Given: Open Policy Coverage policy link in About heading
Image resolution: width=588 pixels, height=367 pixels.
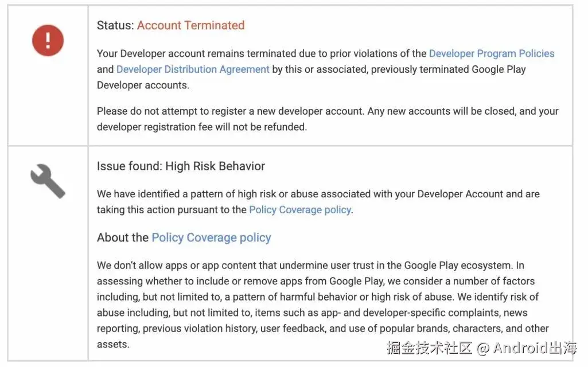Looking at the screenshot, I should [x=211, y=237].
